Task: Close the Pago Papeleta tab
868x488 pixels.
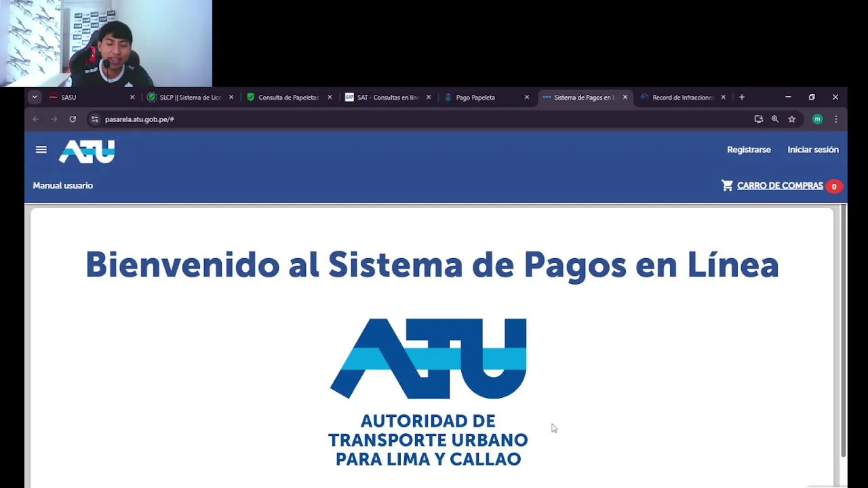Action: 527,98
